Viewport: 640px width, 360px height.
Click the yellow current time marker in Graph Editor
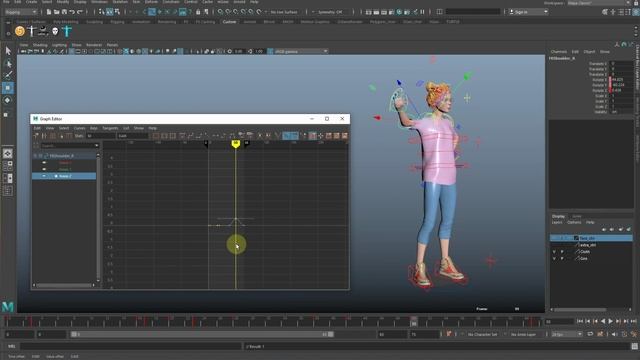point(236,143)
